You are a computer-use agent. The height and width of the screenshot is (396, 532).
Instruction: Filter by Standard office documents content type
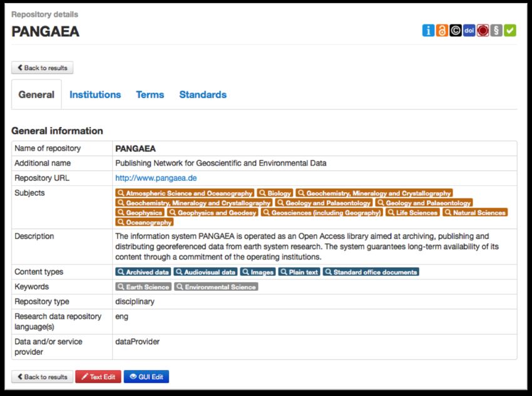371,272
